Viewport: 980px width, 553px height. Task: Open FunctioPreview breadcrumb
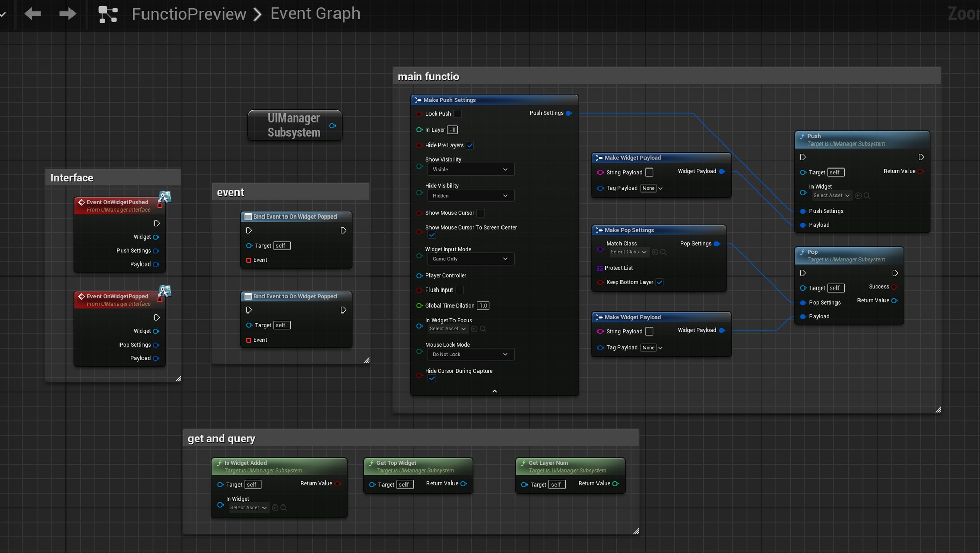tap(189, 14)
